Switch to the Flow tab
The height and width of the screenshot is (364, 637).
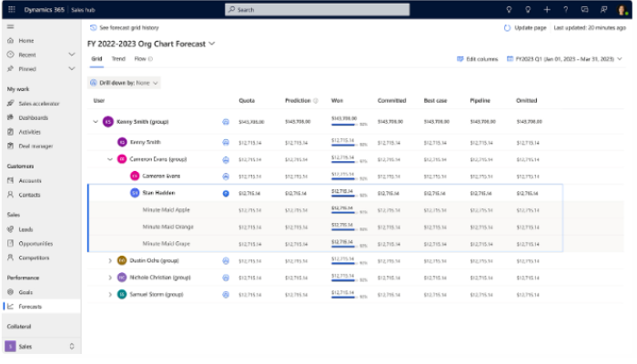(140, 59)
